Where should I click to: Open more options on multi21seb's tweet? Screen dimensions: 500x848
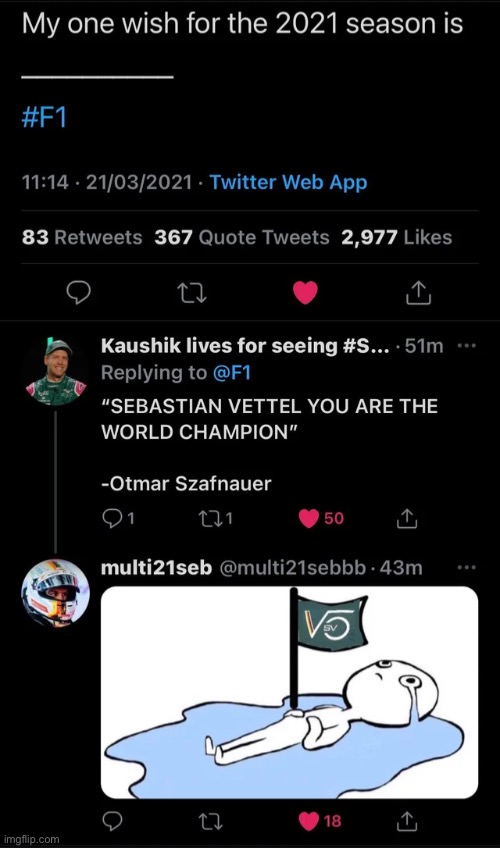466,567
